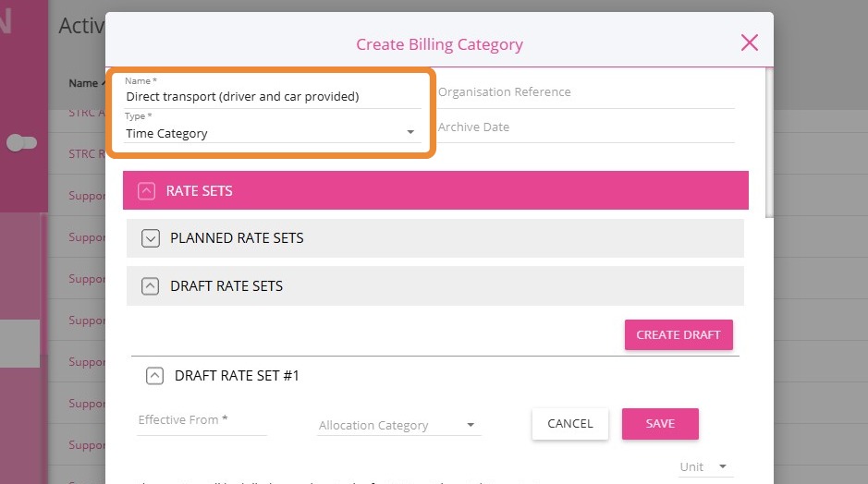Close the Create Billing Category dialog
Screen dimensions: 868x484
749,42
